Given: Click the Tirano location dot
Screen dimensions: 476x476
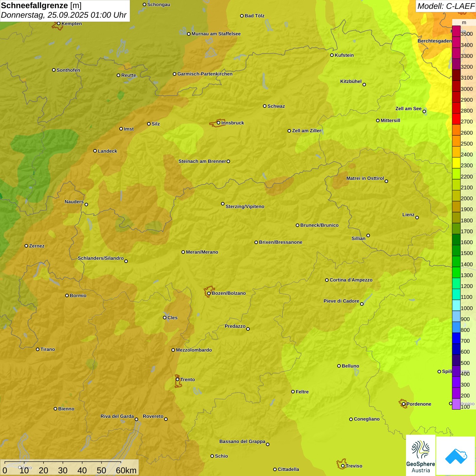Looking at the screenshot, I should (x=38, y=349).
